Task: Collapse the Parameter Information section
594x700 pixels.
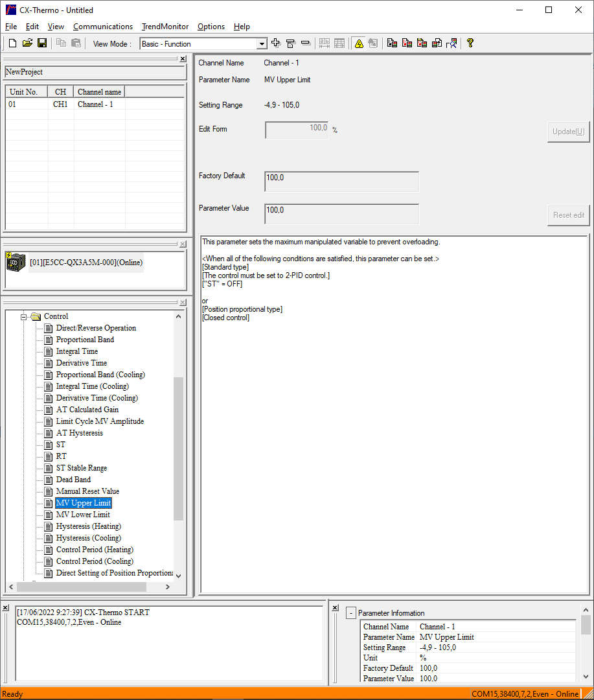Action: (351, 613)
